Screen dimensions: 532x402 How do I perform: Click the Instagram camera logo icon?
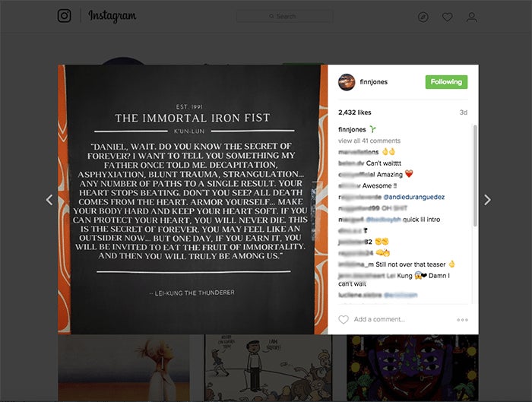(x=64, y=16)
